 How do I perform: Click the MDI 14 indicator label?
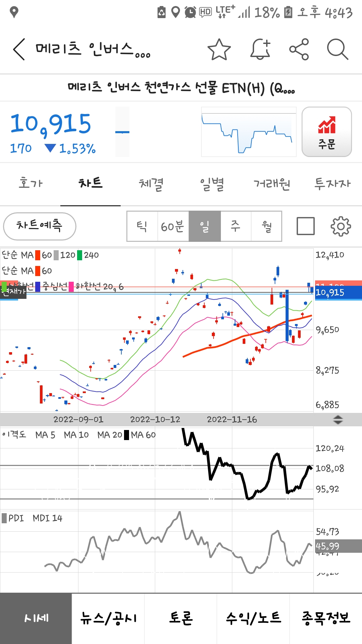(x=48, y=518)
